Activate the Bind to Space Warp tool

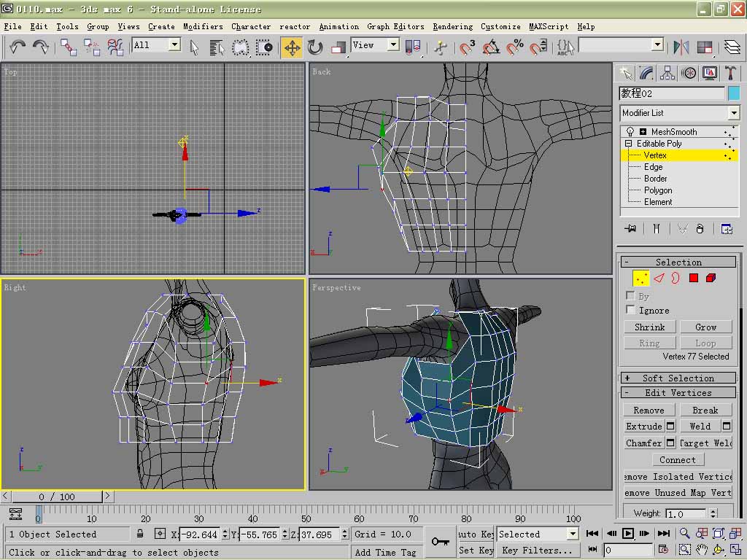point(115,47)
